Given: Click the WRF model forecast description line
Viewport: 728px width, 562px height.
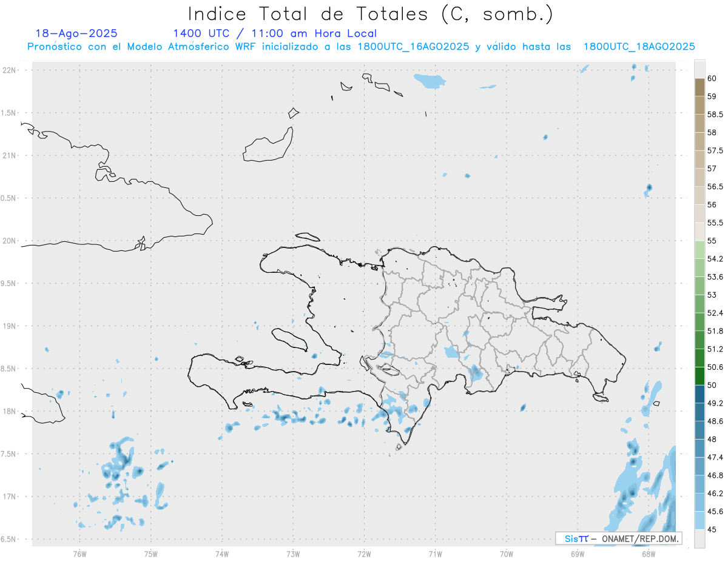Looking at the screenshot, I should [x=361, y=47].
